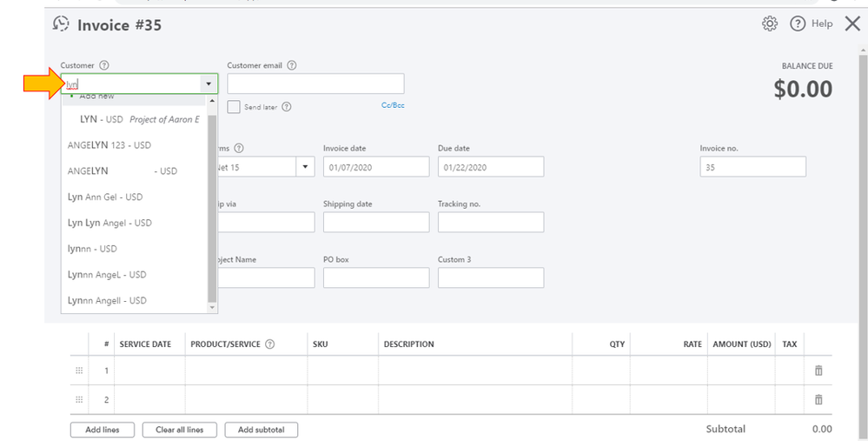The width and height of the screenshot is (868, 441).
Task: Tick the Send later checkbox
Action: coord(234,107)
